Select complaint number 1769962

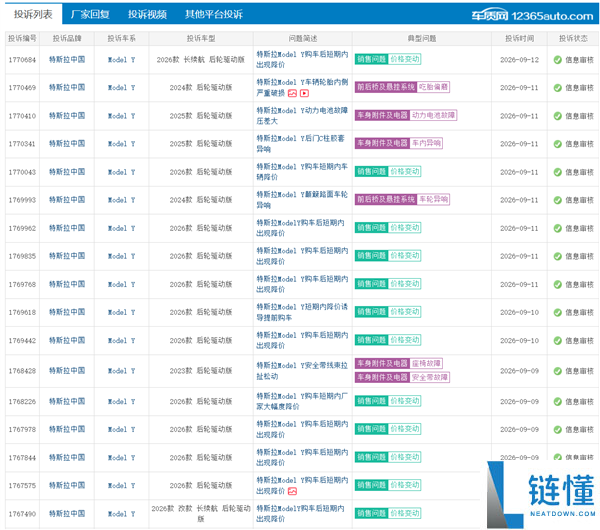point(22,228)
